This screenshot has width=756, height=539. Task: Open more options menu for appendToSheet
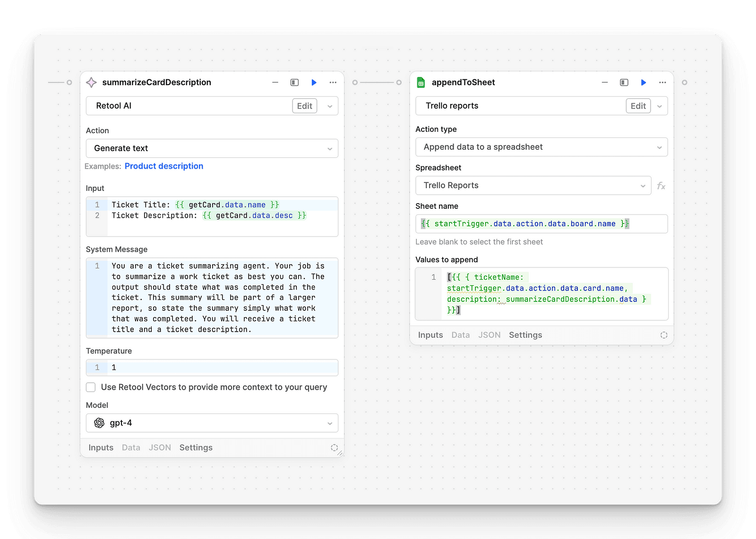point(662,83)
